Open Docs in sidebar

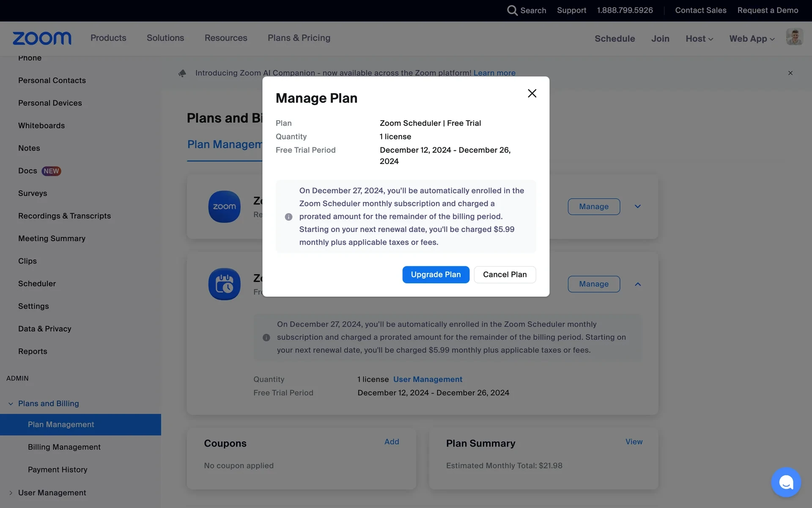click(x=27, y=171)
